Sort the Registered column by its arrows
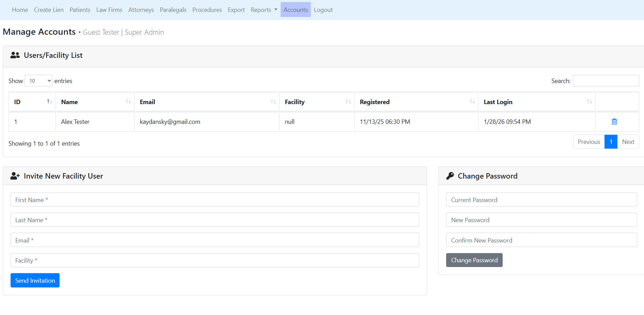 (472, 101)
